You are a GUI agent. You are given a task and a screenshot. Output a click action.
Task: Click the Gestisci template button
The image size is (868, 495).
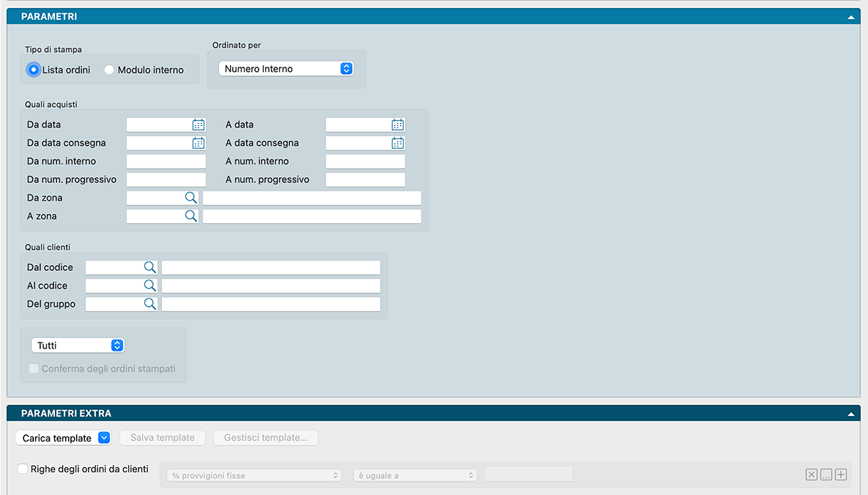point(266,438)
